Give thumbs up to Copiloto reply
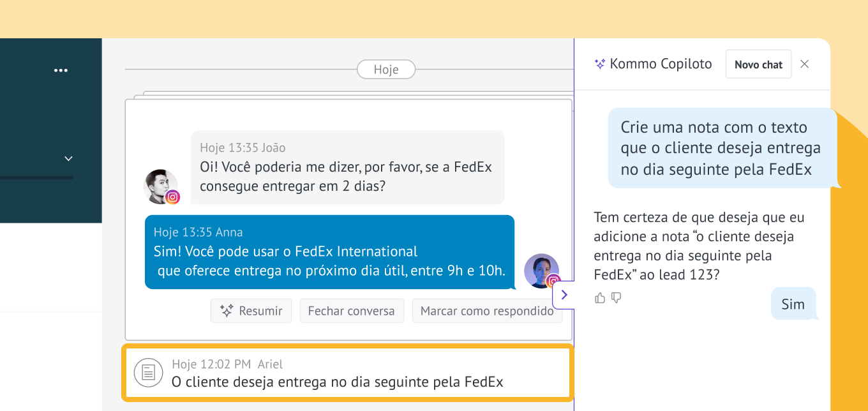Image resolution: width=868 pixels, height=411 pixels. (600, 298)
